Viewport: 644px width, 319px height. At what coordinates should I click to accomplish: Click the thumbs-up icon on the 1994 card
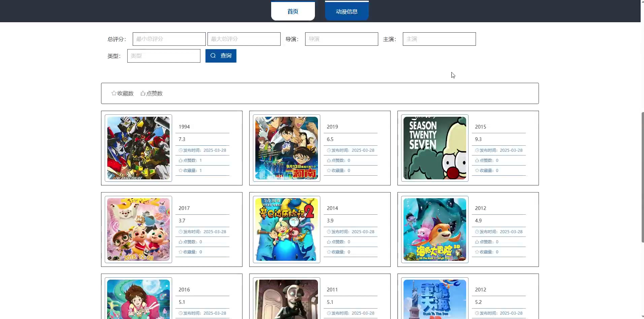point(181,161)
